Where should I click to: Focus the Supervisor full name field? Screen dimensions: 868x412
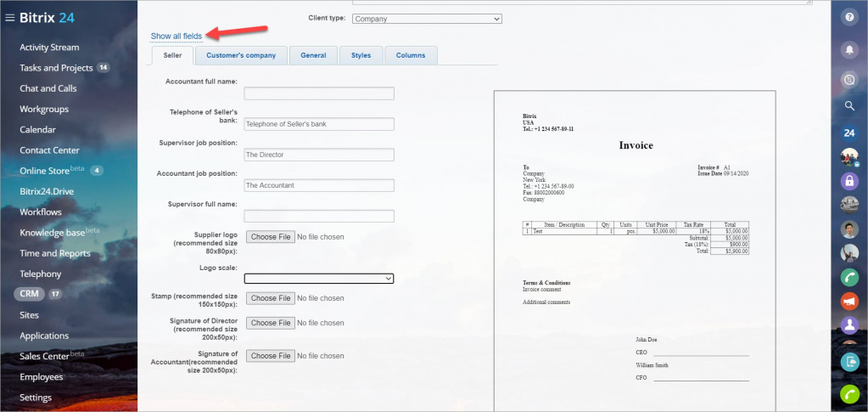319,217
